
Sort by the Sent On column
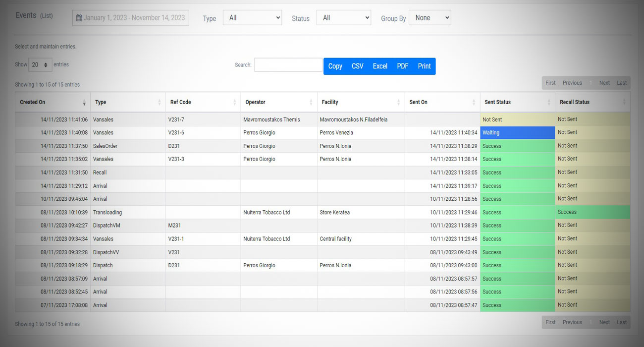[x=442, y=102]
